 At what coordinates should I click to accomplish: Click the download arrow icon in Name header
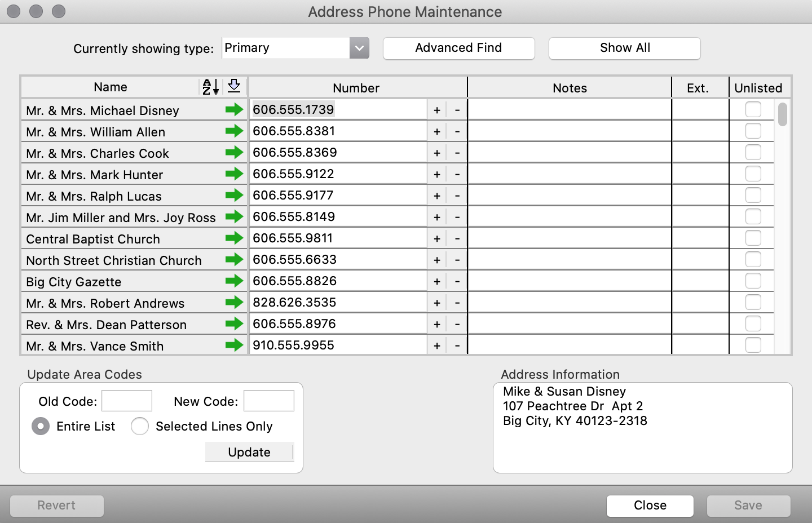(234, 87)
